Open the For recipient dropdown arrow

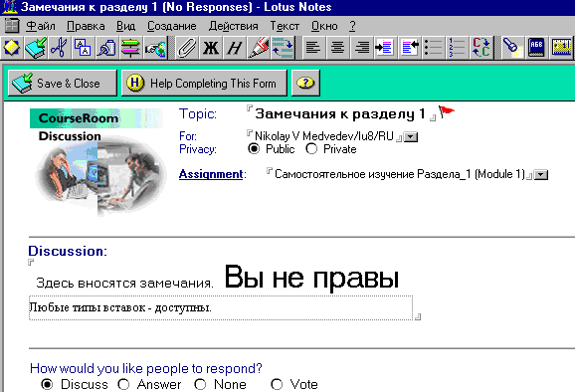point(411,137)
